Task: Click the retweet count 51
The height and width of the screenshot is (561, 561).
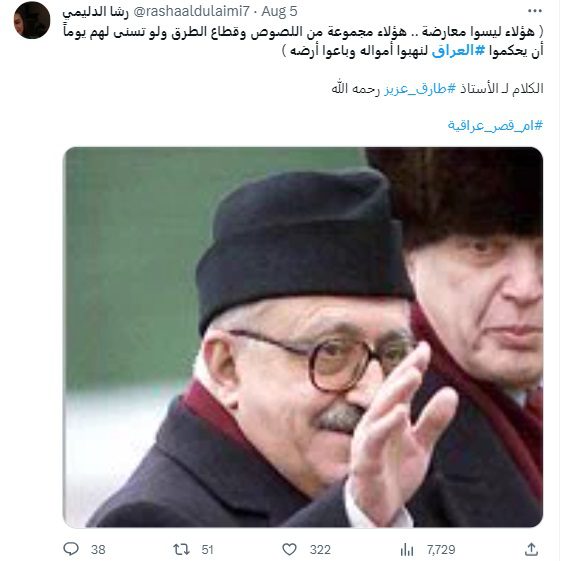Action: pos(208,550)
